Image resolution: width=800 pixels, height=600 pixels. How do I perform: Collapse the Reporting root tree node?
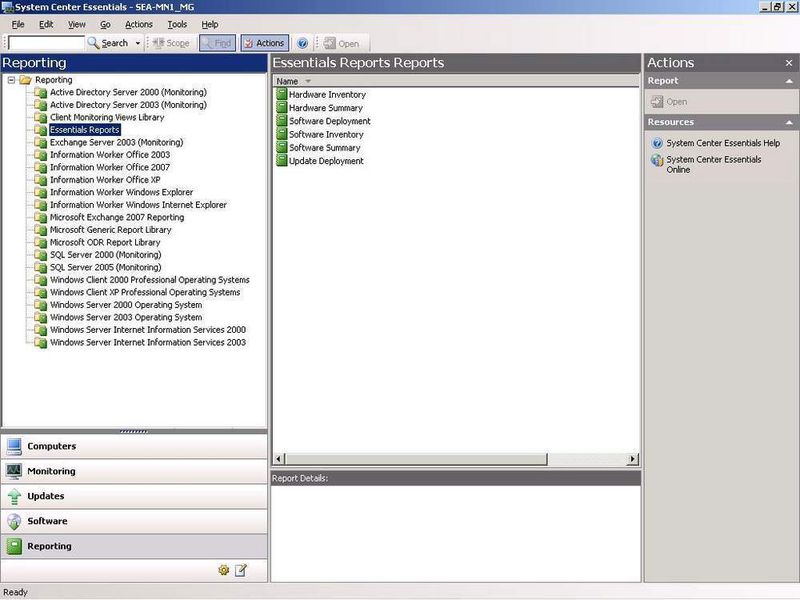tap(10, 80)
